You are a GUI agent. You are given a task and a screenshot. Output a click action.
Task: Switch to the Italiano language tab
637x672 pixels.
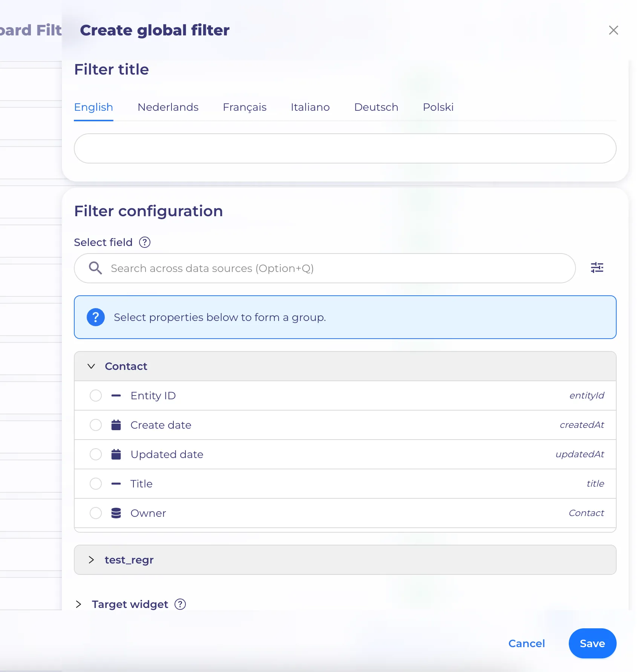click(x=310, y=107)
